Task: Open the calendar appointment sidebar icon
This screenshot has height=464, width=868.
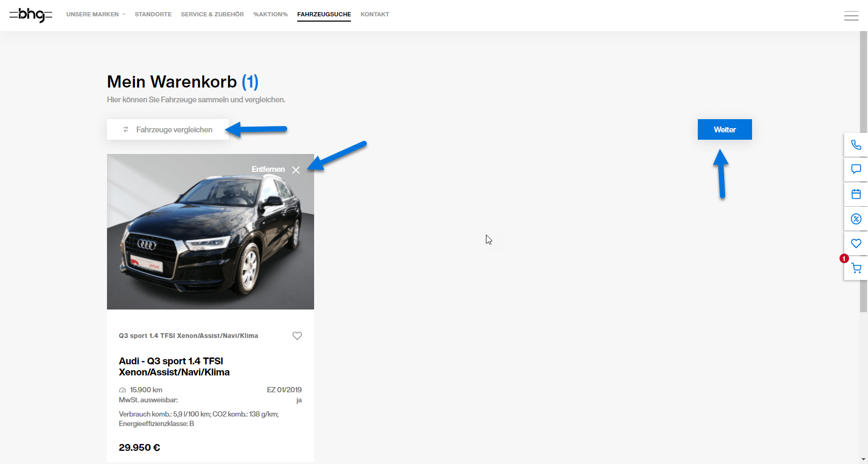Action: coord(856,194)
